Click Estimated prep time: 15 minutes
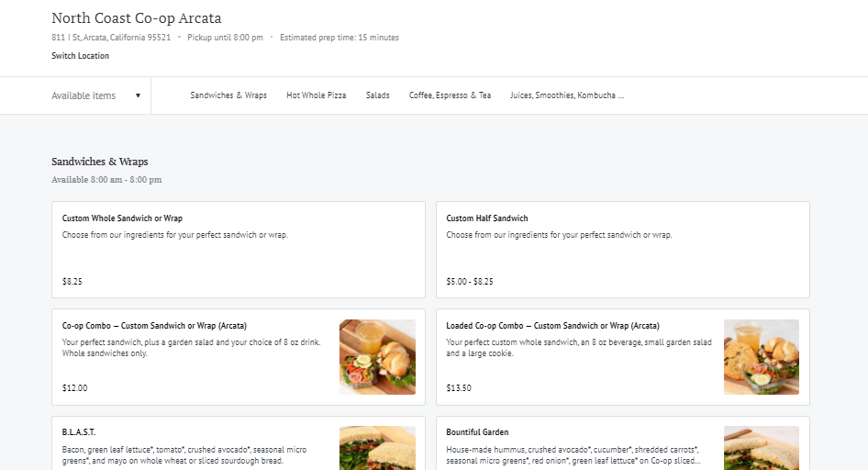Screen dimensions: 868x470 point(339,38)
